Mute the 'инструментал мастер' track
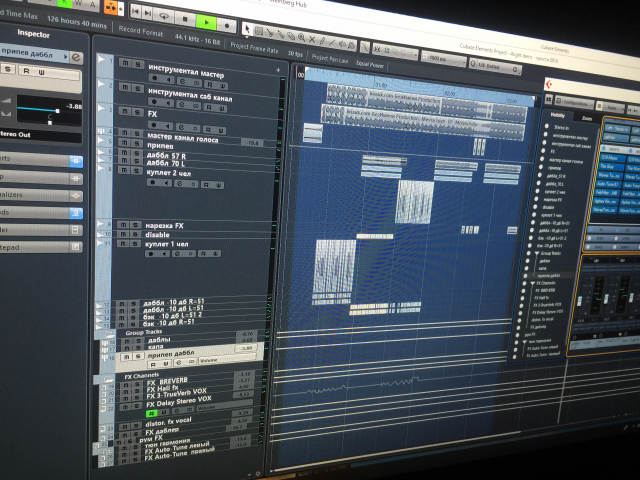Screen dimensions: 640x480 coord(125,63)
